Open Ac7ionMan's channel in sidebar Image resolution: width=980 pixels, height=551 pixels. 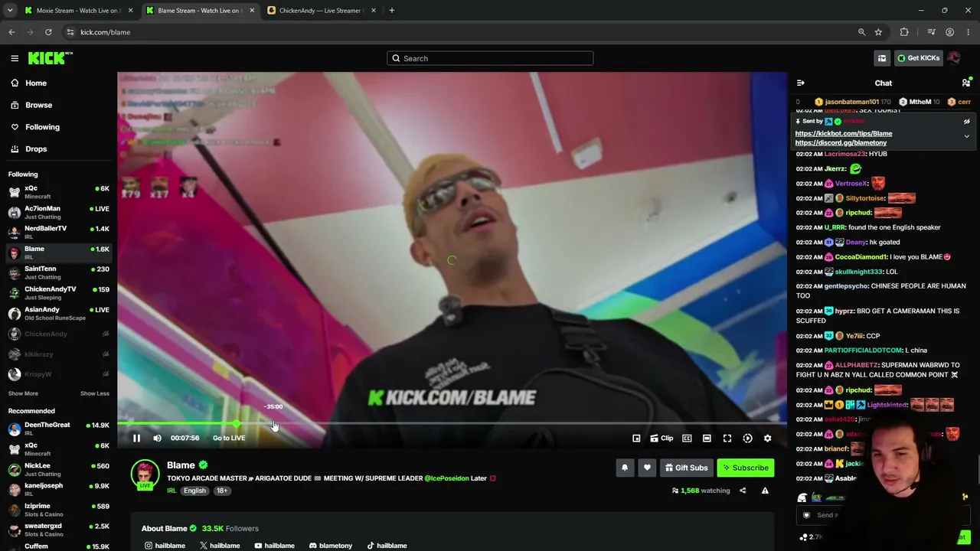[58, 212]
